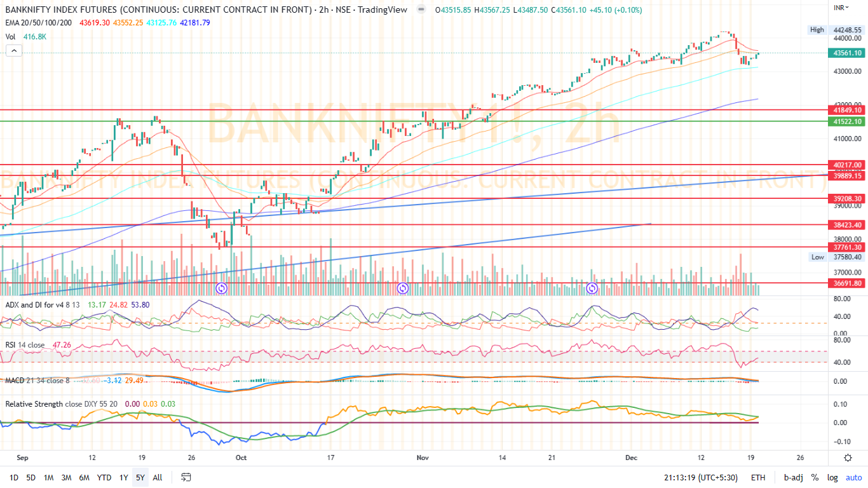Click the Dec label on time axis
The width and height of the screenshot is (868, 488).
(x=631, y=457)
